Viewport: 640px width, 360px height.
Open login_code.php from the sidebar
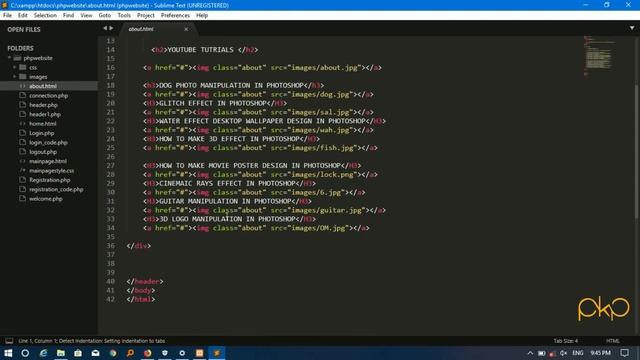48,142
